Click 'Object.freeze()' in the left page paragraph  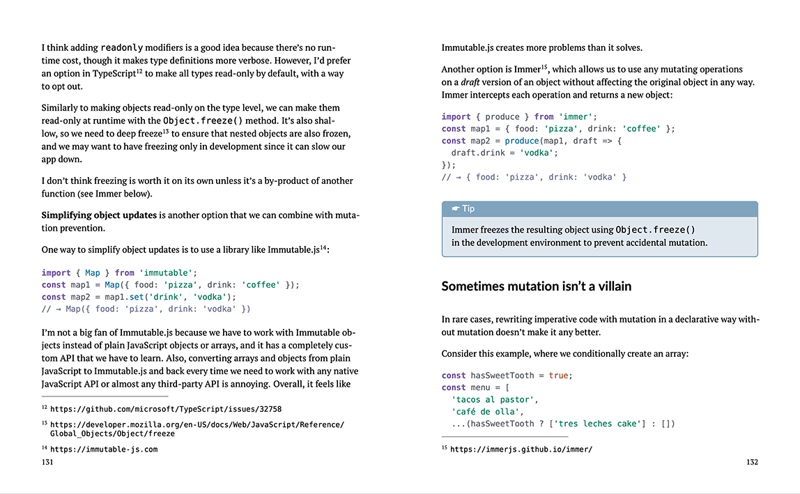203,121
